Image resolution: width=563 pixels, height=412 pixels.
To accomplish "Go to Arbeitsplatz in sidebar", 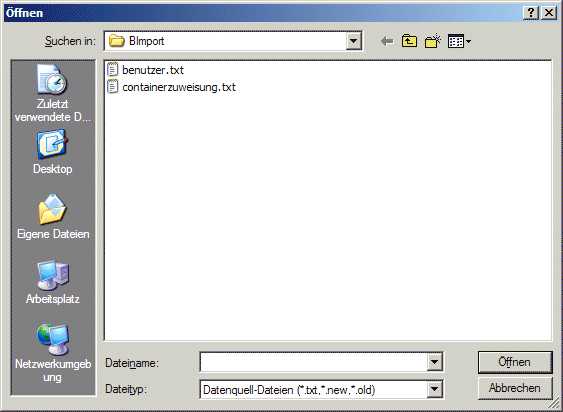I will [x=53, y=282].
